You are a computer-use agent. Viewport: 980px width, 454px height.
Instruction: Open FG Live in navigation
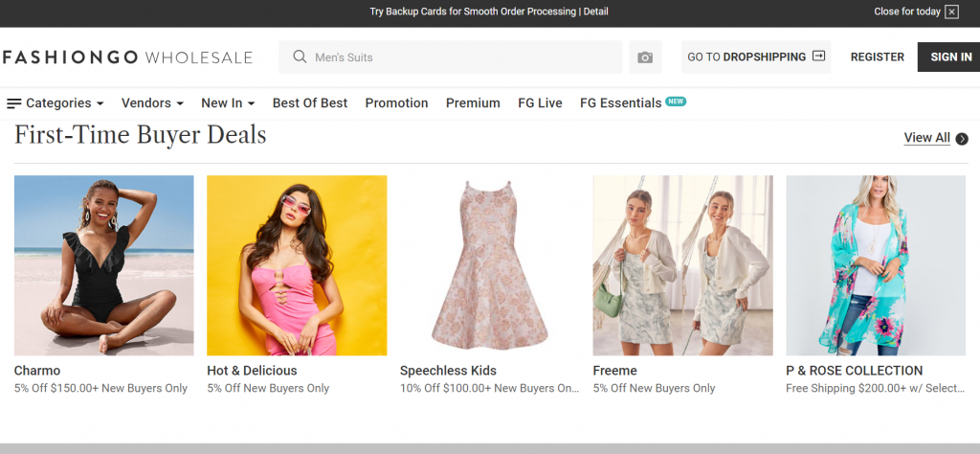pyautogui.click(x=540, y=103)
